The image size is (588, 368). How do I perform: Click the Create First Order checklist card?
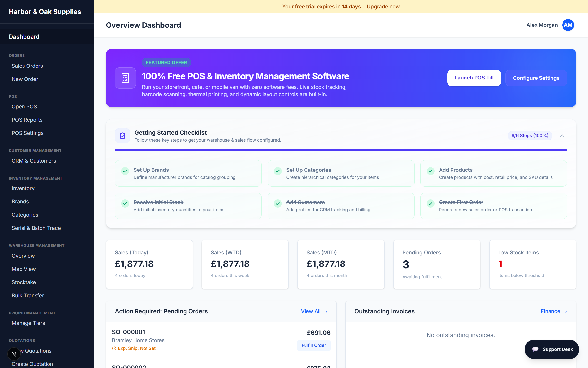pyautogui.click(x=494, y=206)
